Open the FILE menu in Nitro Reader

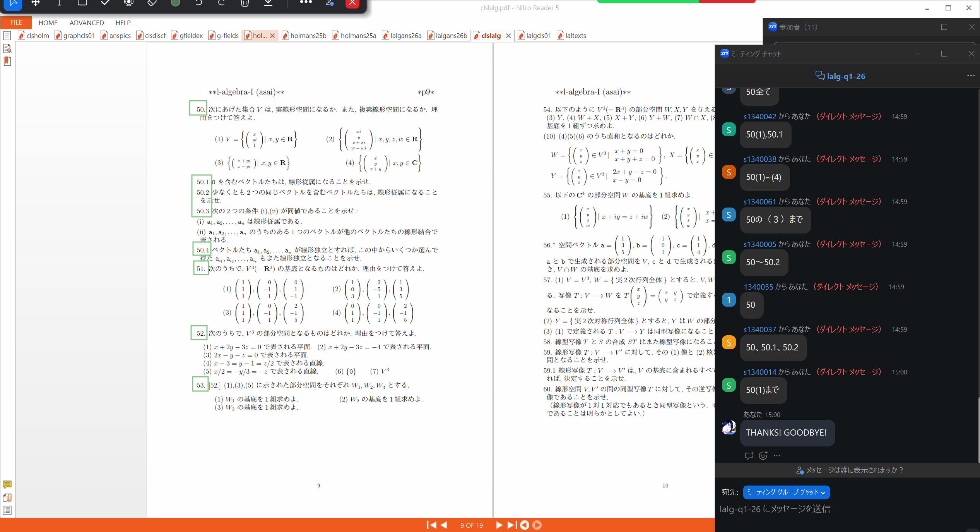16,22
